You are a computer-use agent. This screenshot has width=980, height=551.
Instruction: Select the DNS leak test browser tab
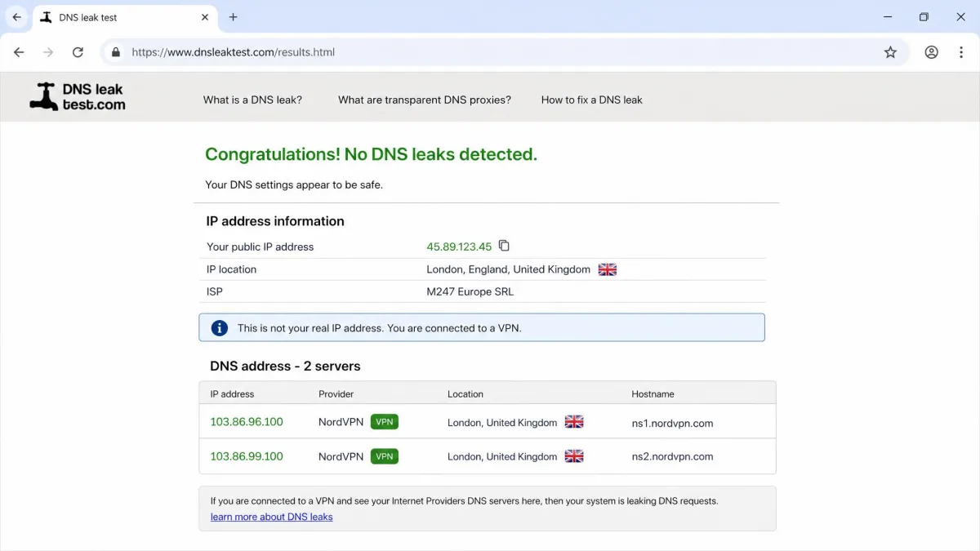(x=124, y=17)
